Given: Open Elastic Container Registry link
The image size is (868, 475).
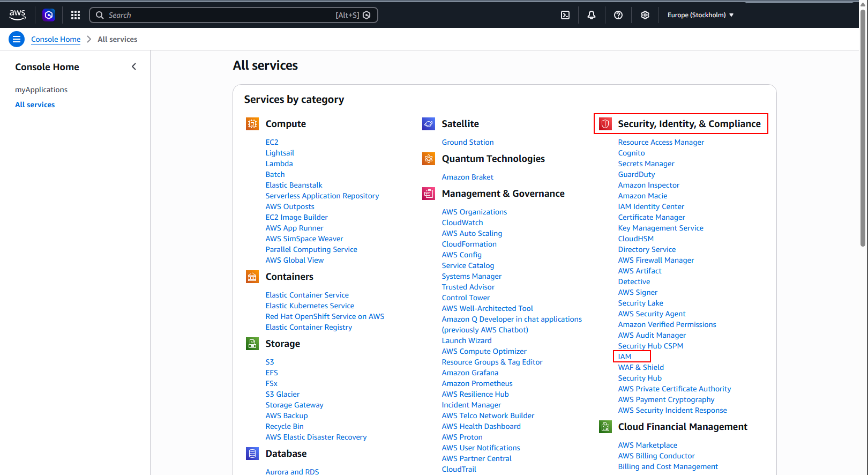Looking at the screenshot, I should 309,327.
